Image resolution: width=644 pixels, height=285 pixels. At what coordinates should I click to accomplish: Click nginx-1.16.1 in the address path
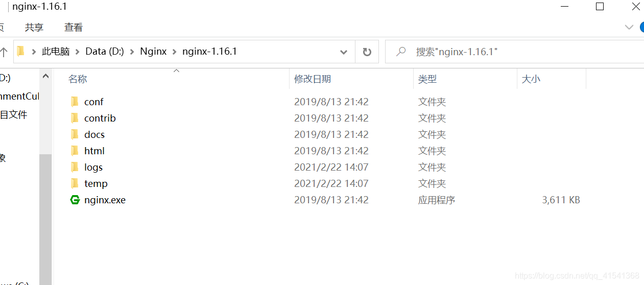[209, 52]
